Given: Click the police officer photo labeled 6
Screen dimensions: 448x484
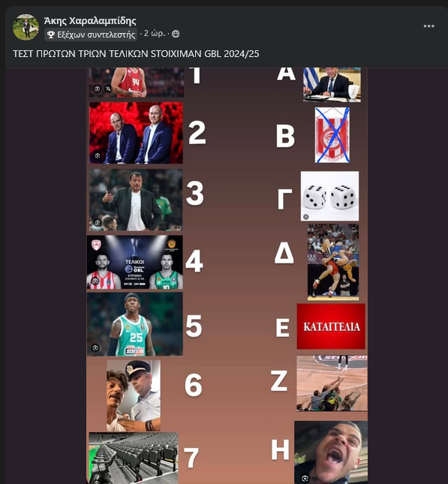Looking at the screenshot, I should pos(134,395).
